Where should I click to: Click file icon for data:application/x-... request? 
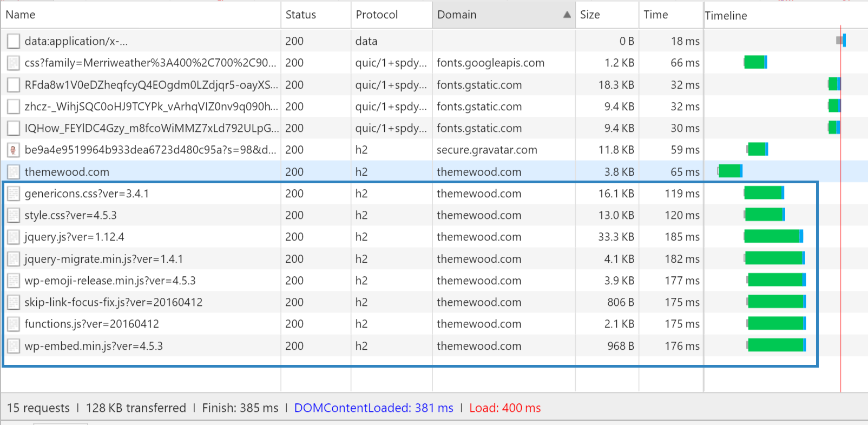14,41
